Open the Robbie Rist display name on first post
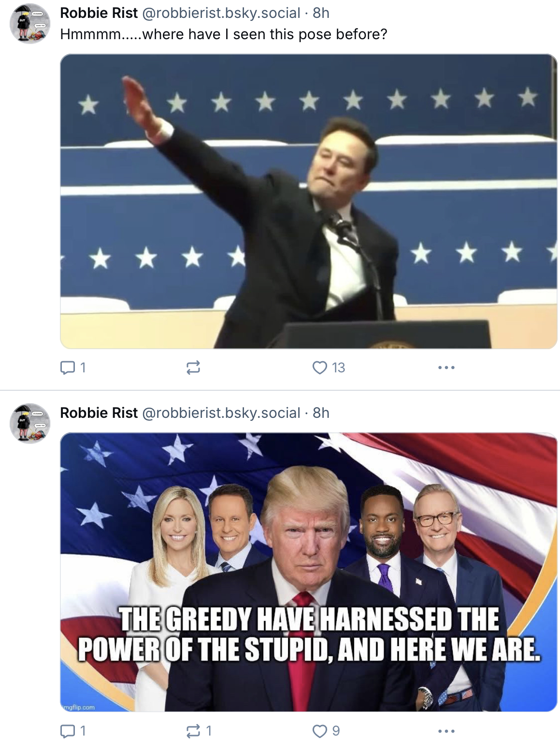Screen dimensions: 560x752 coord(99,13)
